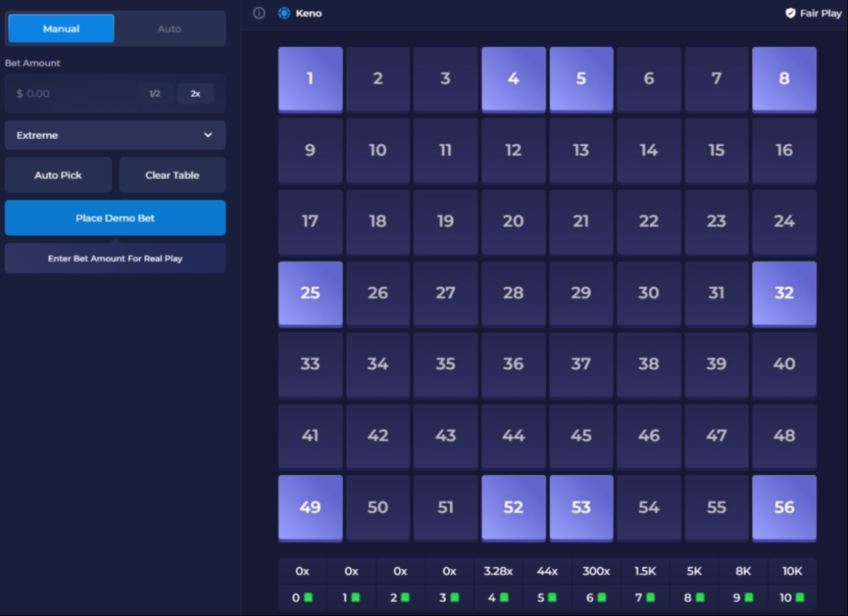Deselect number 5 tile
This screenshot has height=616, width=848.
(x=581, y=79)
